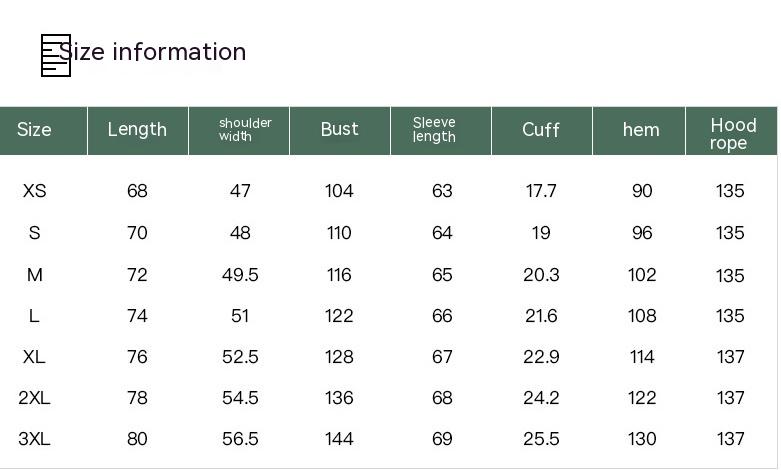Click the XS size row label
This screenshot has height=470, width=781.
(x=34, y=191)
